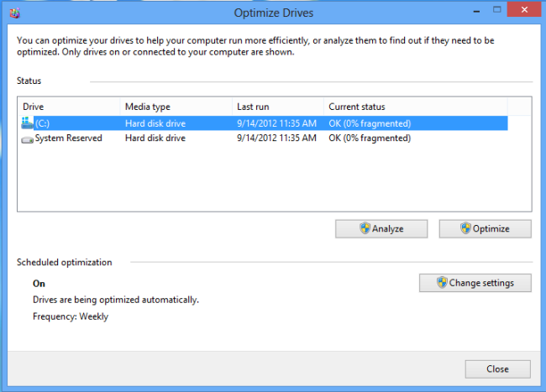Select the (C:) drive row

264,123
